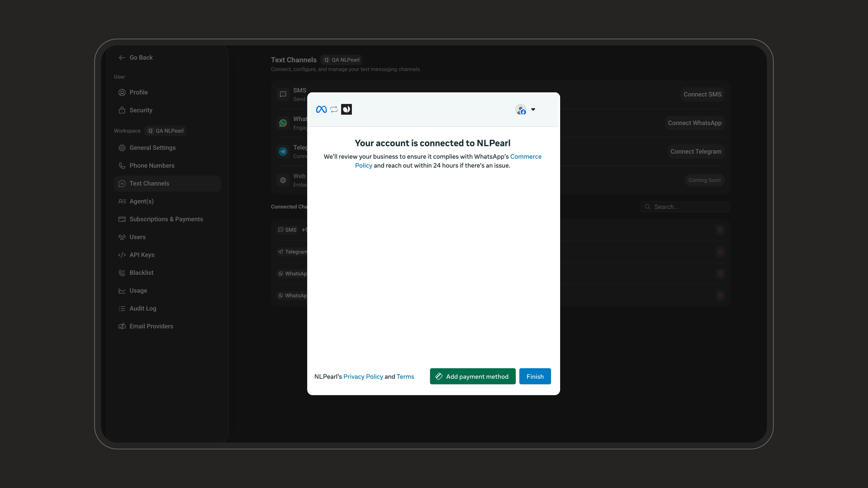
Task: Click the API Keys code icon
Action: click(122, 255)
